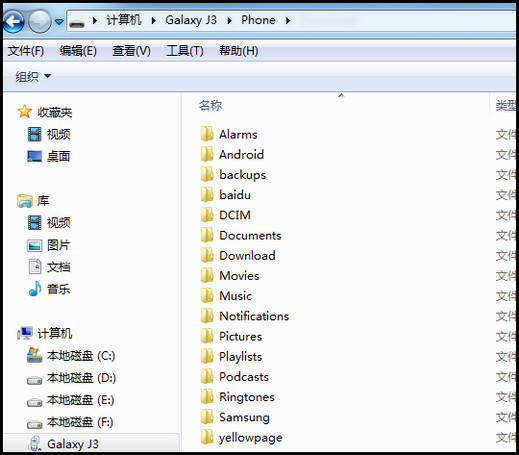The width and height of the screenshot is (519, 455).
Task: Click the Android folder icon
Action: pyautogui.click(x=207, y=154)
